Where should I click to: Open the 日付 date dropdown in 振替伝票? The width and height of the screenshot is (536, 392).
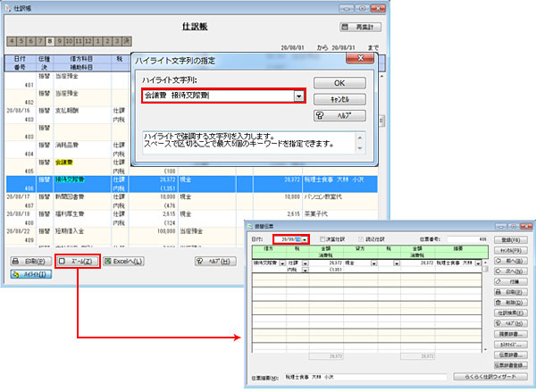[x=305, y=239]
